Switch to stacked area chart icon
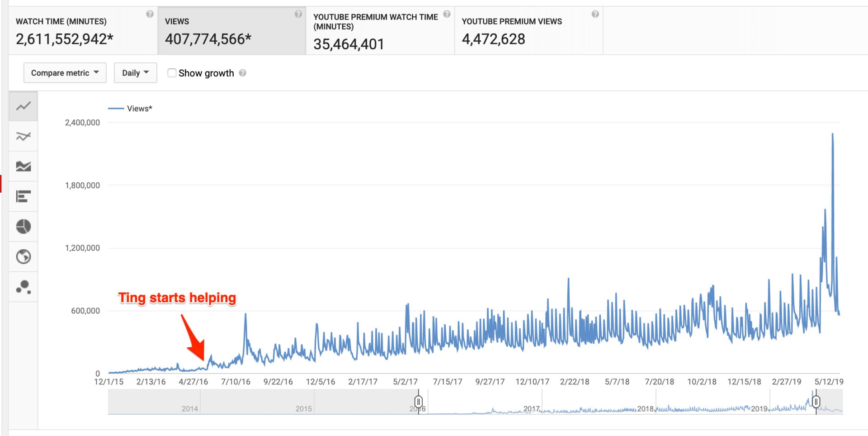868x436 pixels. (23, 166)
